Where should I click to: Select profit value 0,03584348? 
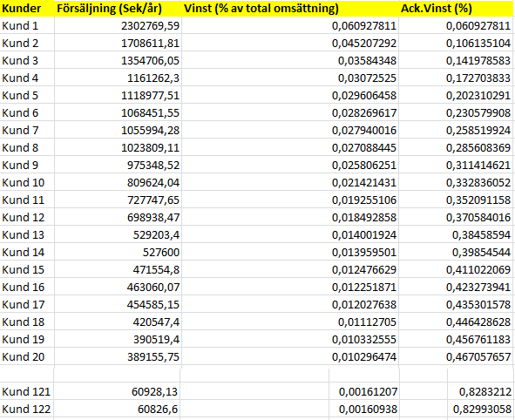(x=290, y=60)
